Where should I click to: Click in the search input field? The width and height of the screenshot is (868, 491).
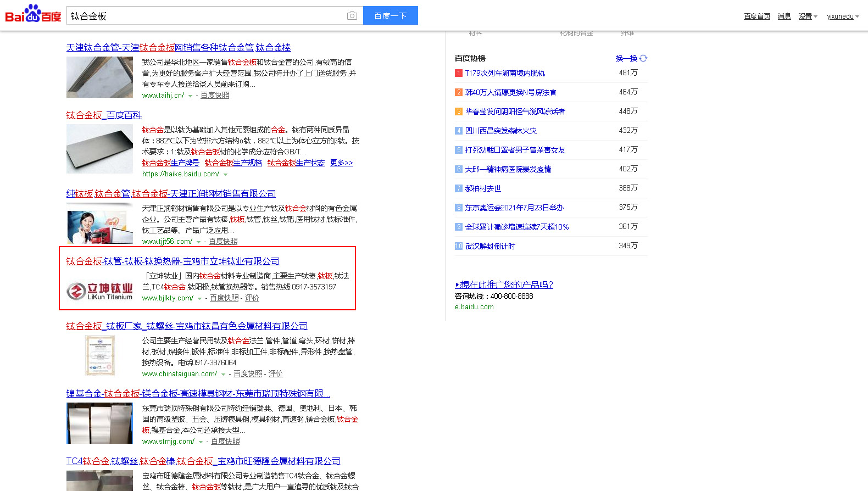tap(206, 16)
